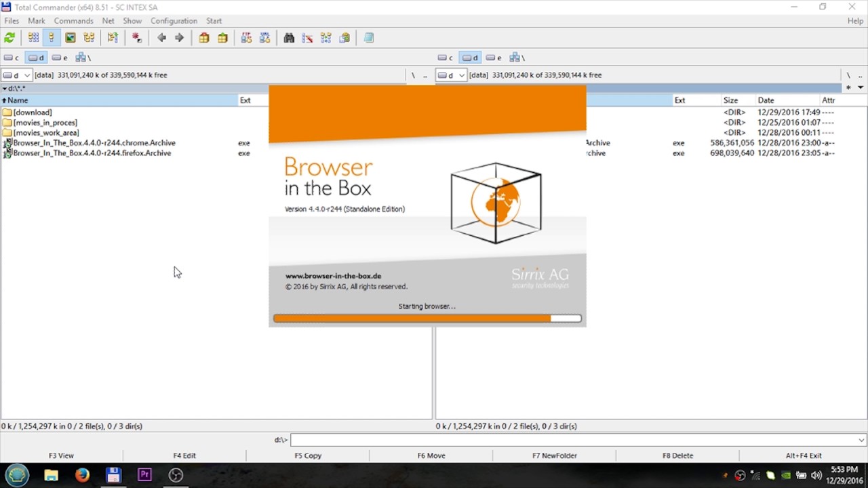Image resolution: width=868 pixels, height=488 pixels.
Task: Open the Files menu
Action: (x=12, y=21)
